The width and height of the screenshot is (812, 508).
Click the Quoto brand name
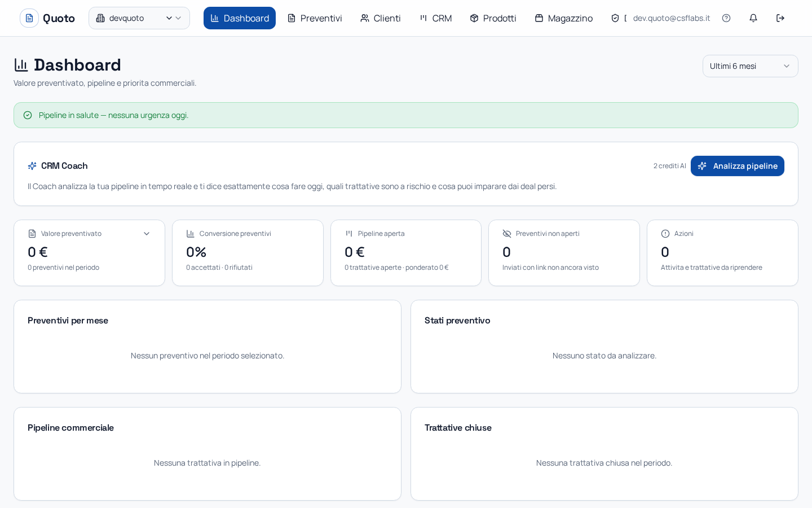(x=59, y=18)
